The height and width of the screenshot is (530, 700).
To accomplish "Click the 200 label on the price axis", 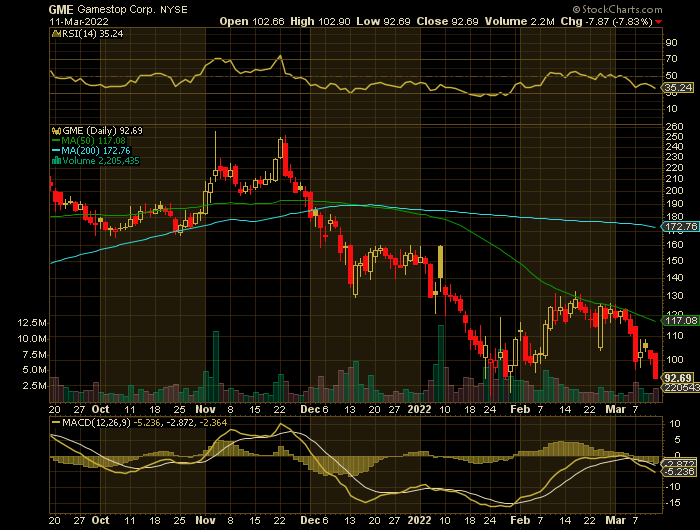I will (674, 191).
